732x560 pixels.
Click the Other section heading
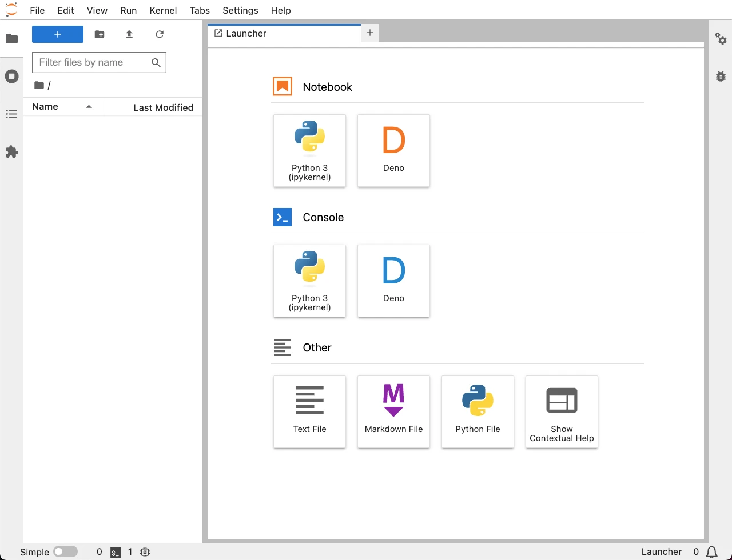317,347
